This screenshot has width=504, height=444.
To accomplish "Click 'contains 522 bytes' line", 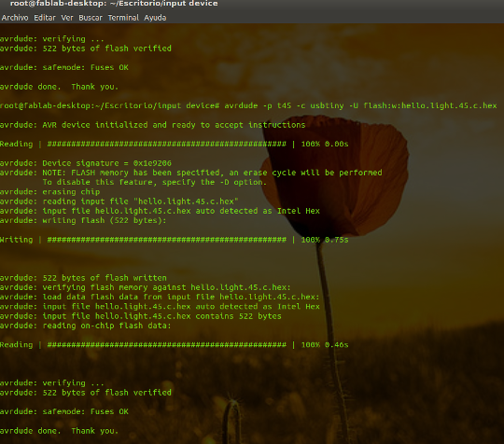I will tap(141, 316).
